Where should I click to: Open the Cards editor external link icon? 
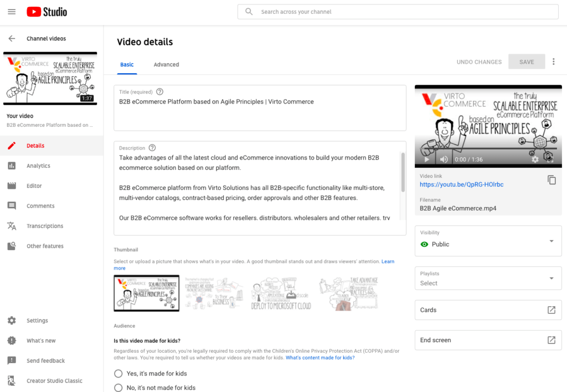pyautogui.click(x=551, y=310)
